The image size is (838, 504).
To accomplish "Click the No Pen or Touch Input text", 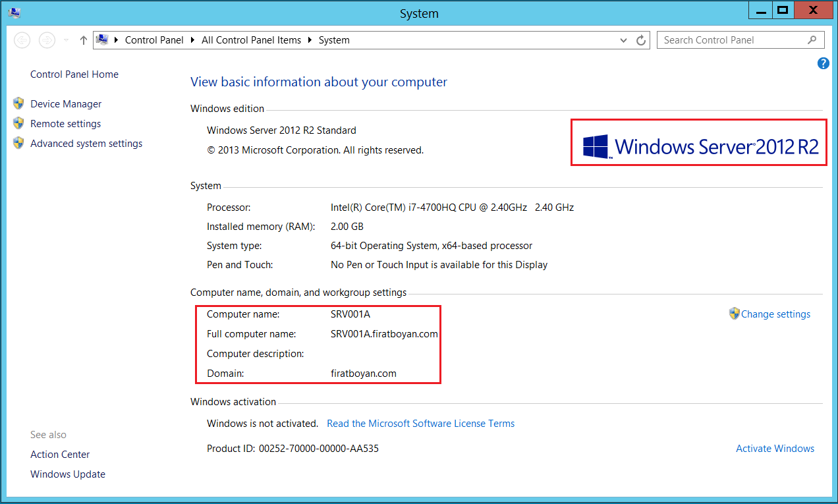I will (x=439, y=265).
